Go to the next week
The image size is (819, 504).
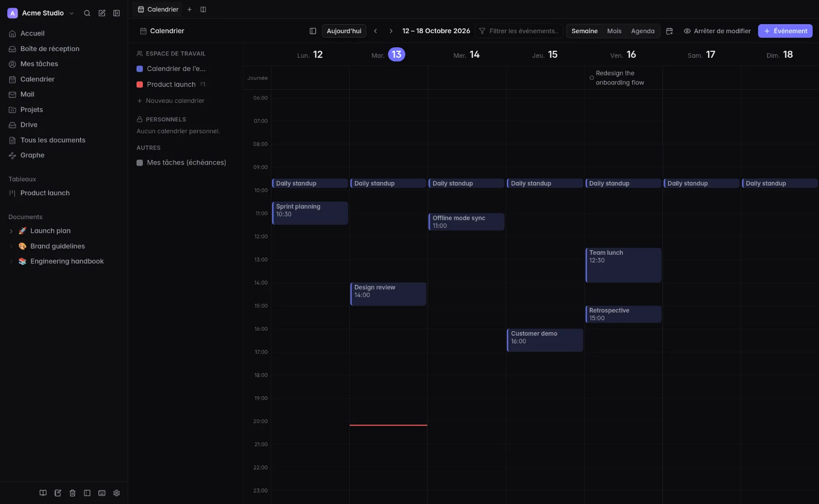coord(391,31)
